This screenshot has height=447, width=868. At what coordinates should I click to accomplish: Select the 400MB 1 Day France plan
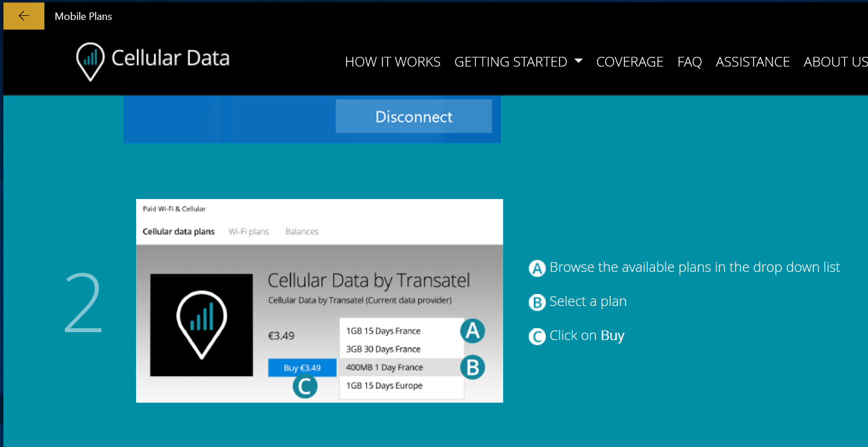click(401, 367)
